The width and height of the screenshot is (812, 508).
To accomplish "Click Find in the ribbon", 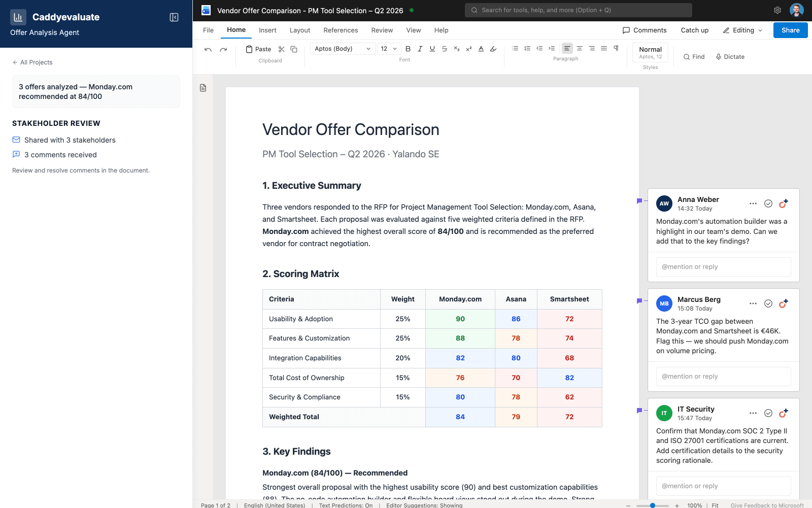I will point(694,57).
